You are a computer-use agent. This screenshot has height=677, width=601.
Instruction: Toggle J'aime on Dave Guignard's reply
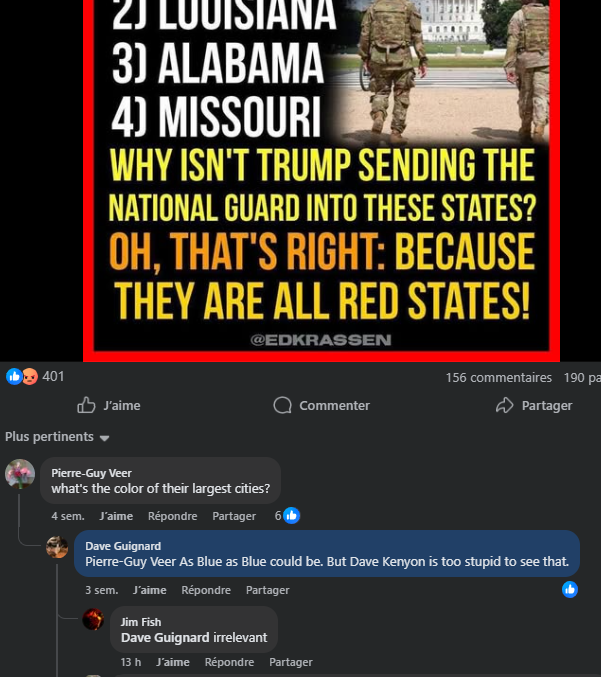(149, 590)
